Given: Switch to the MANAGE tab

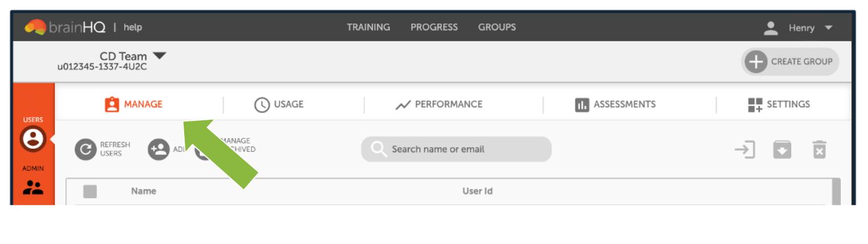Looking at the screenshot, I should click(134, 104).
